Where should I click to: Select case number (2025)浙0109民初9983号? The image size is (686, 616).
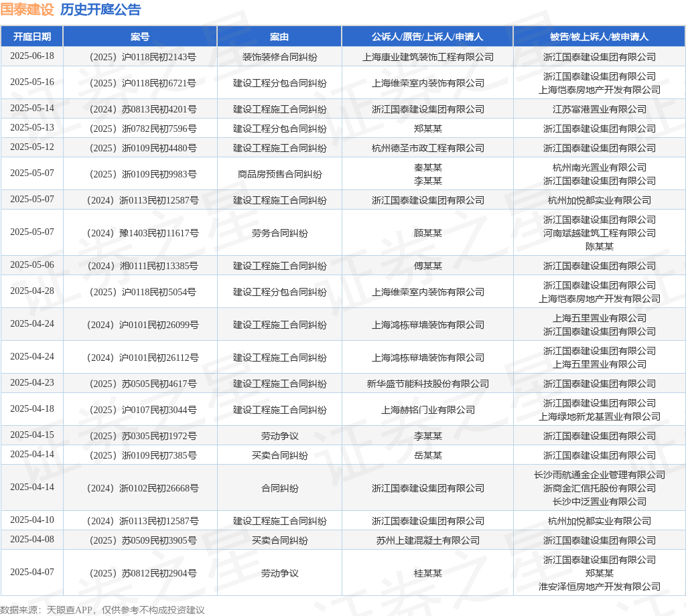point(143,175)
